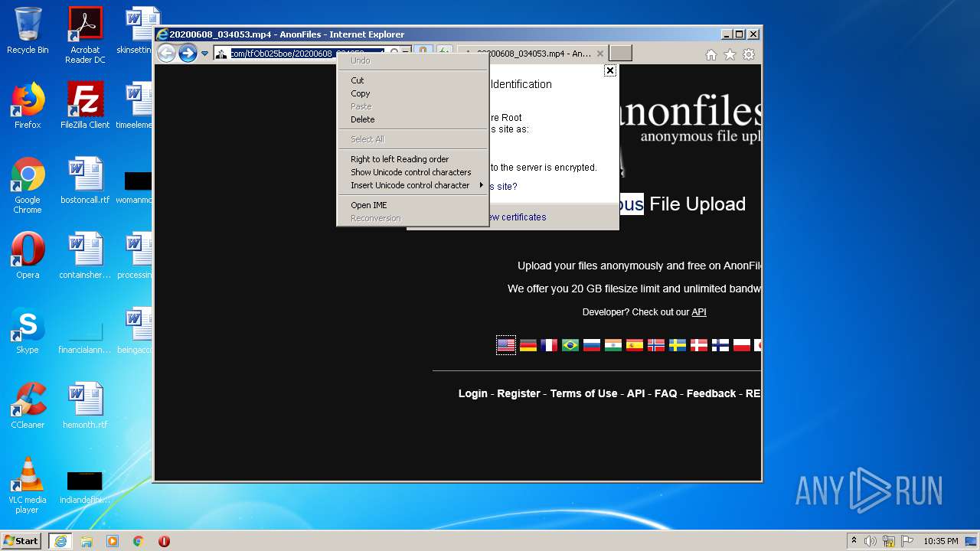Click the IE Forward arrow button

(188, 53)
